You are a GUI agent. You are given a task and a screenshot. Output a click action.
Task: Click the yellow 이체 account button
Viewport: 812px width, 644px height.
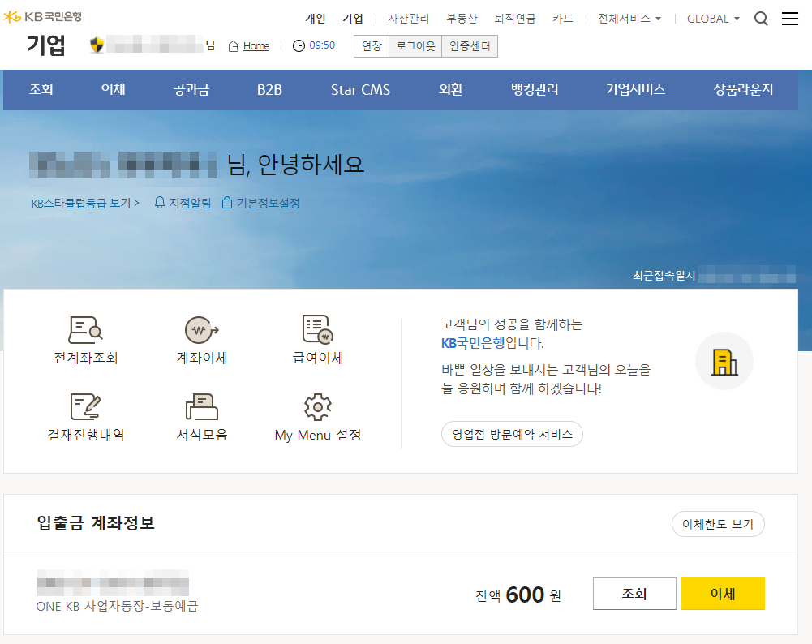pos(723,594)
